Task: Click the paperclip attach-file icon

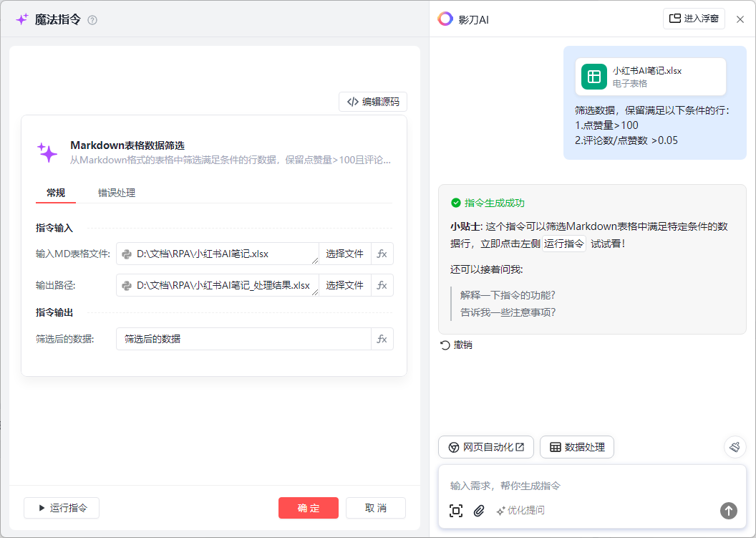Action: tap(479, 511)
